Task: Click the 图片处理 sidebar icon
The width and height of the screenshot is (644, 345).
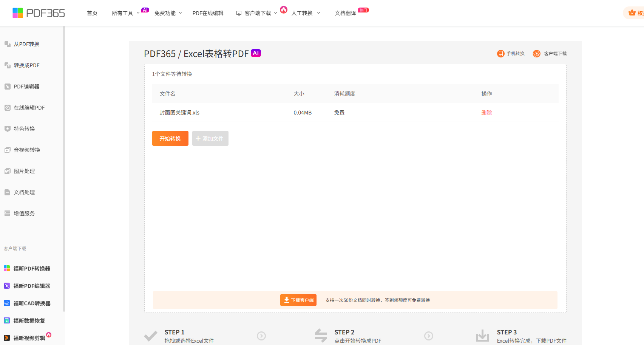Action: point(7,171)
